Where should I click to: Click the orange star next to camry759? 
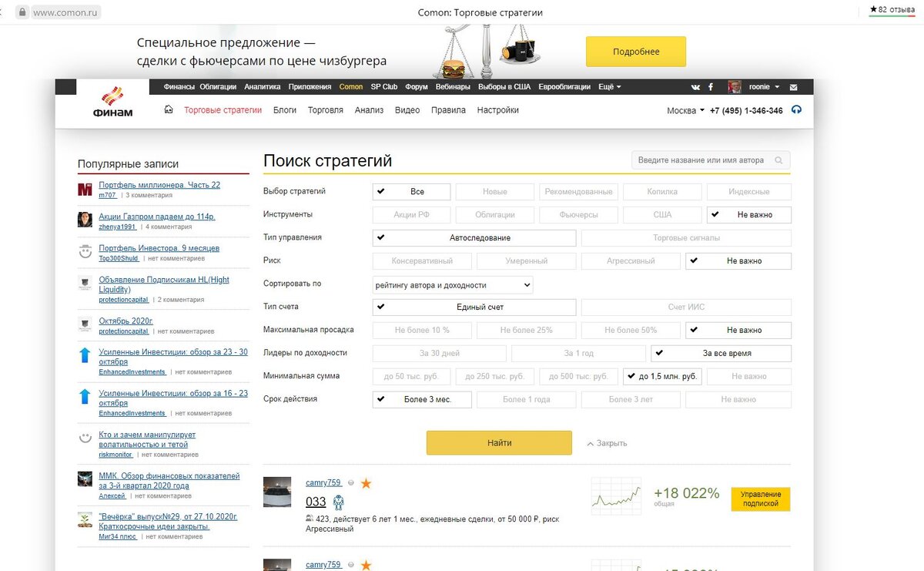367,483
